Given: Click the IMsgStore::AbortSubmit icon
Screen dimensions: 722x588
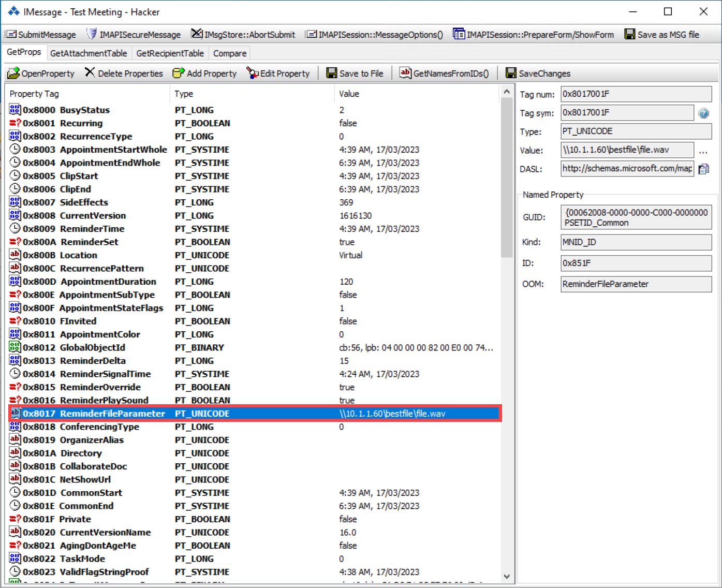Looking at the screenshot, I should point(197,35).
